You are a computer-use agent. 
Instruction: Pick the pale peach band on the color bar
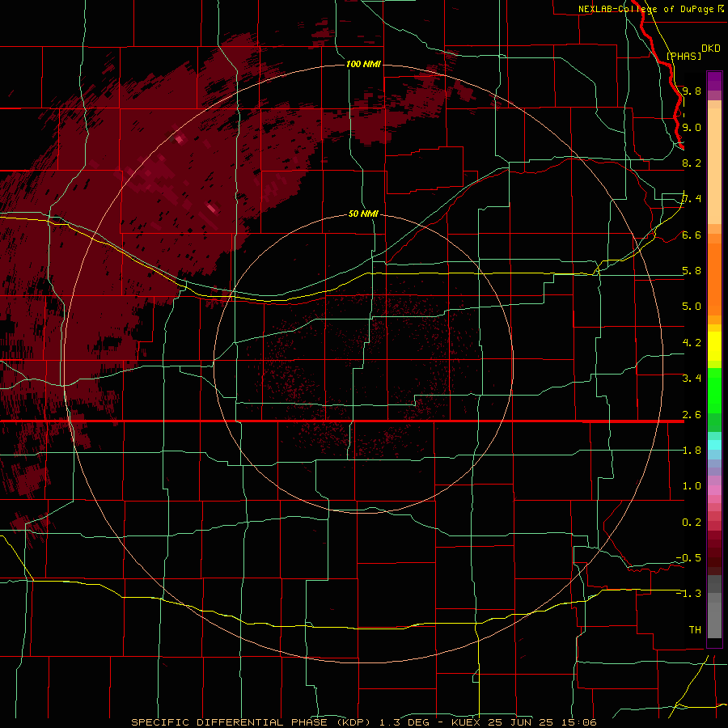click(x=714, y=166)
